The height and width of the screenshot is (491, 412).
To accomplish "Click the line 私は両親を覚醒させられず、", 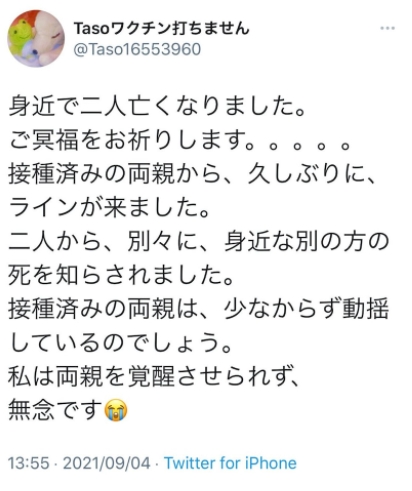I will (154, 377).
